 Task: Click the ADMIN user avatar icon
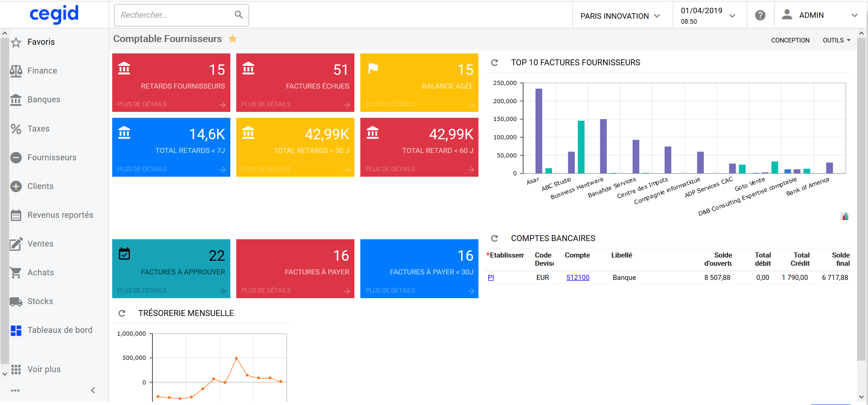pos(787,15)
